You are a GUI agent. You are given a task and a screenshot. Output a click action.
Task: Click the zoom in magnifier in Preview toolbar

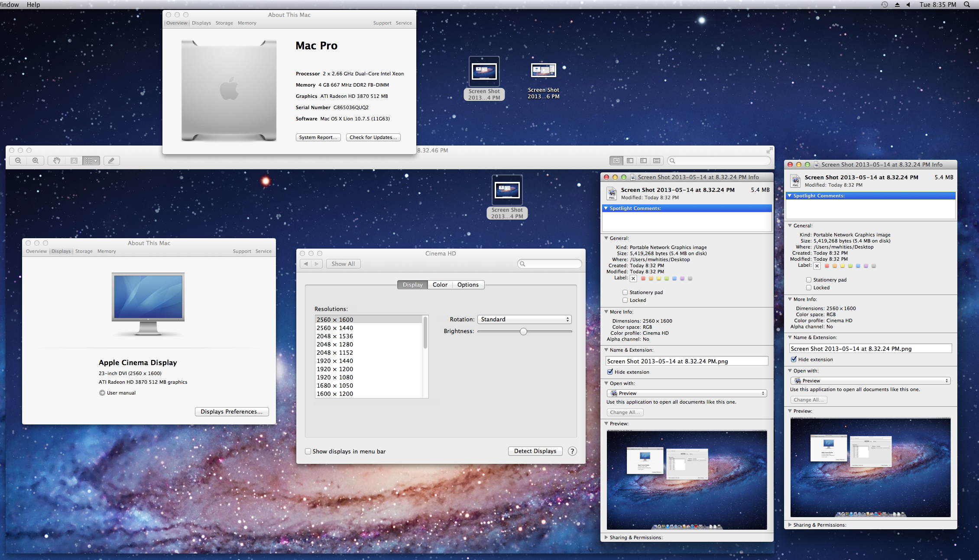point(36,161)
